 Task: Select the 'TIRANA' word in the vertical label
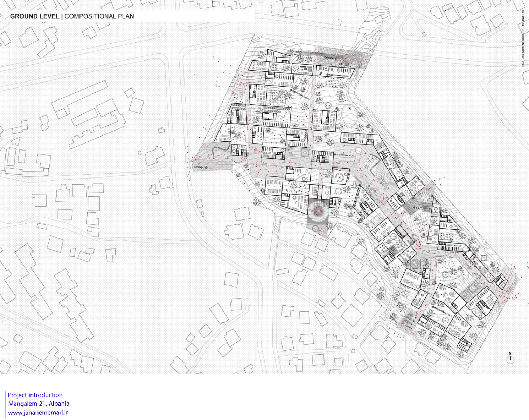(x=523, y=24)
